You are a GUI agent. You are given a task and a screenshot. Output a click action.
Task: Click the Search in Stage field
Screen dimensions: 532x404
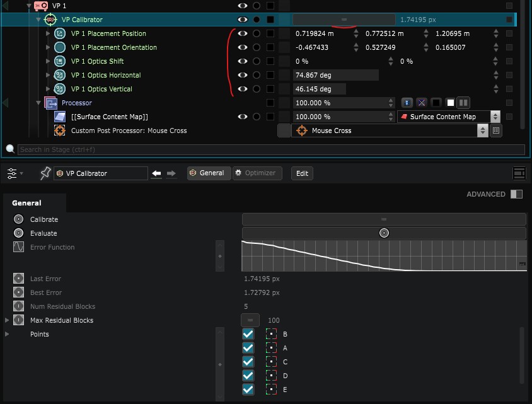271,149
